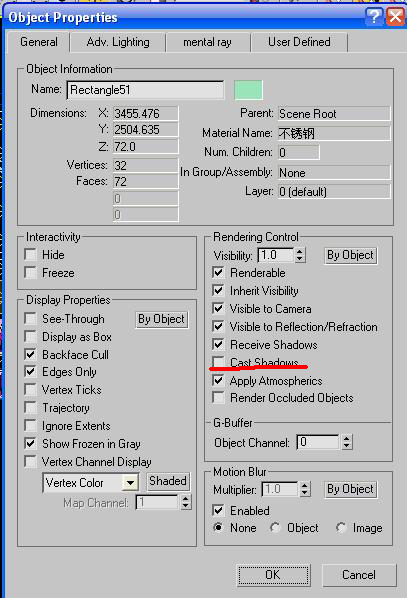
Task: Switch to the Adv. Lighting tab
Action: (x=118, y=42)
